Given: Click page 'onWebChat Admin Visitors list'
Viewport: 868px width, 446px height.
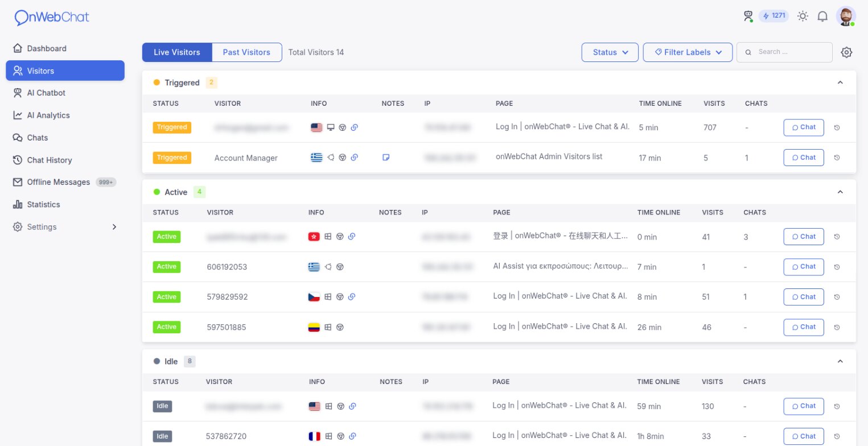Looking at the screenshot, I should 549,156.
